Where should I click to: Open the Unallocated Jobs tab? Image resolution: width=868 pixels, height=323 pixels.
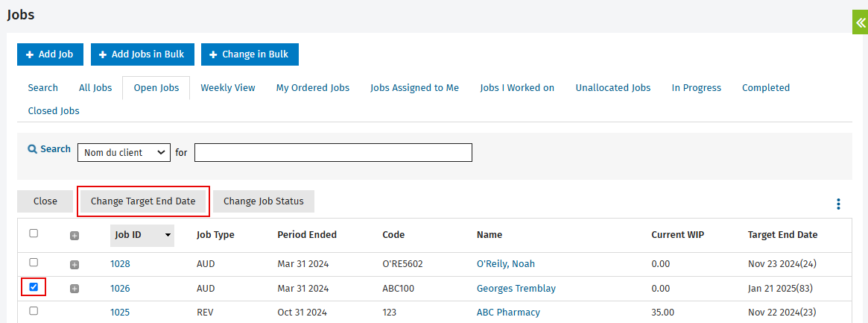[612, 87]
